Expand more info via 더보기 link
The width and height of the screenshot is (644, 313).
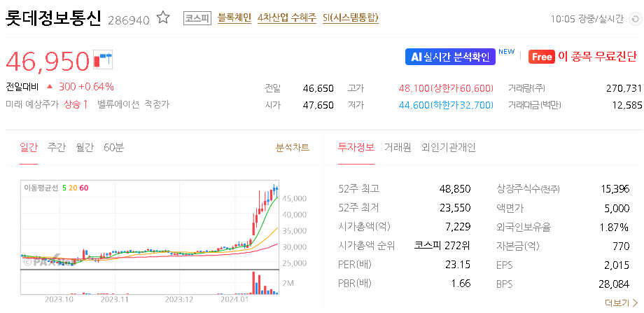622,303
